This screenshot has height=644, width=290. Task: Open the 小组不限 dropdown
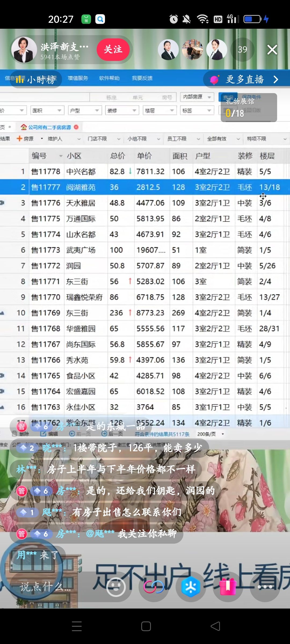(x=144, y=139)
